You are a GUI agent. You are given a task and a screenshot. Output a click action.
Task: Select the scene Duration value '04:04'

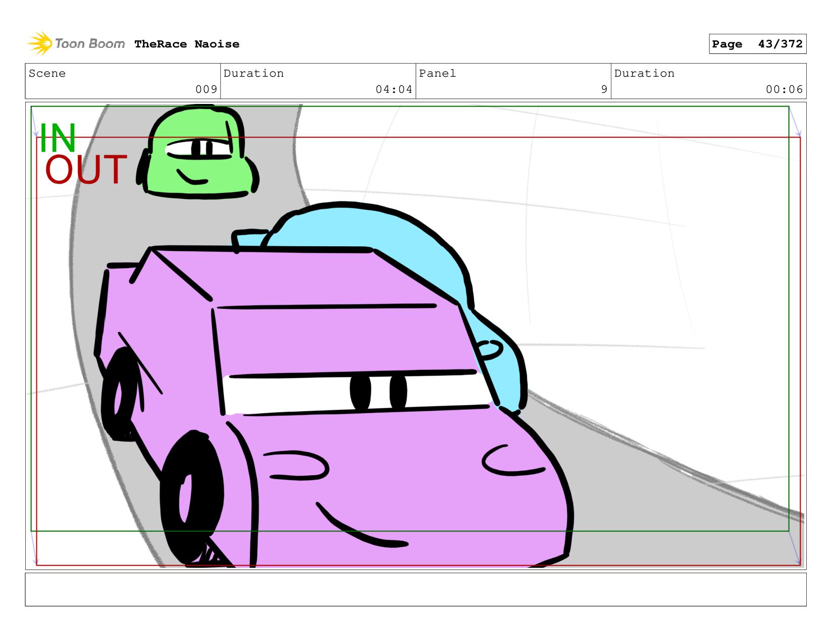point(394,89)
